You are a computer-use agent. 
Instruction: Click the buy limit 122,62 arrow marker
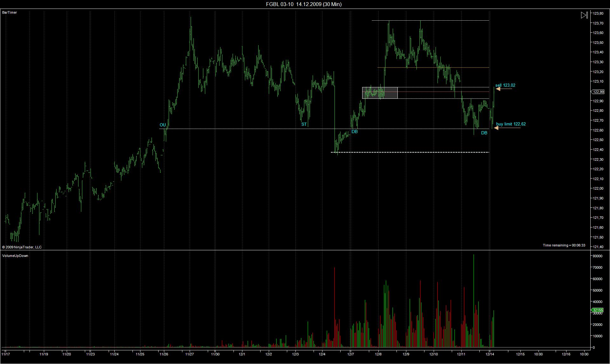click(x=496, y=128)
